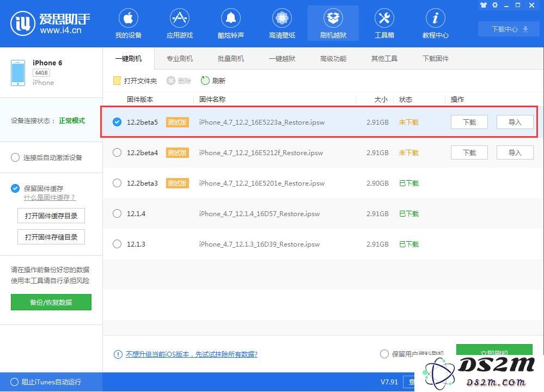Click the 爱思助手 i4 logo

pyautogui.click(x=50, y=23)
